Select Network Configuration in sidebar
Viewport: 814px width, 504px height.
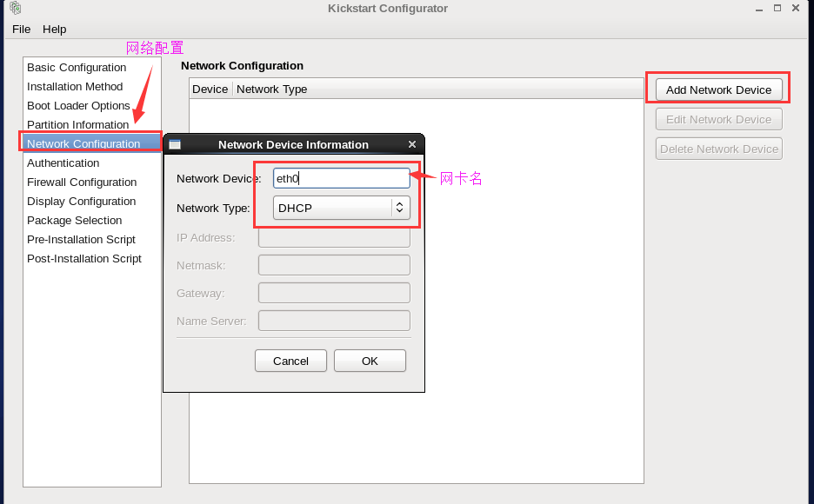click(92, 143)
